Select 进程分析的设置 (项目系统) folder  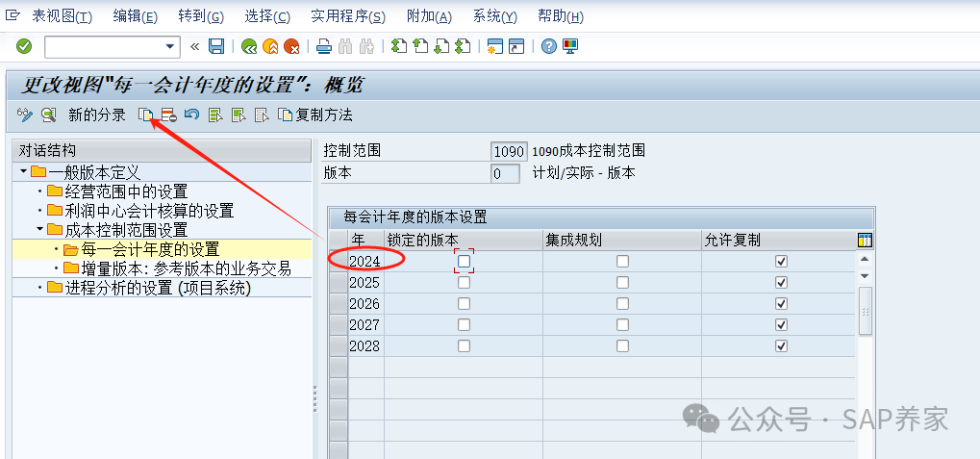[x=149, y=289]
